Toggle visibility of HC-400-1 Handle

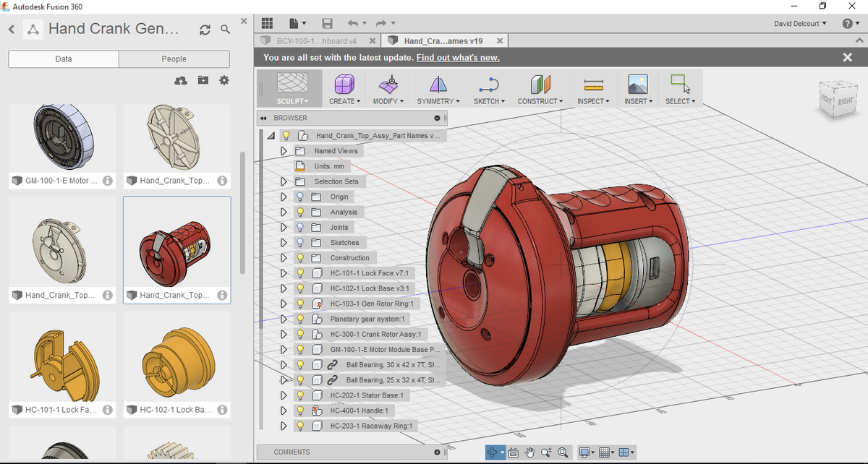coord(299,410)
